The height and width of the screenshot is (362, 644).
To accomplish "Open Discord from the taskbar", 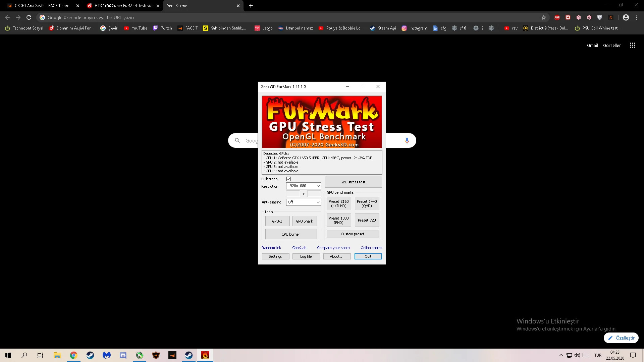I will click(123, 355).
